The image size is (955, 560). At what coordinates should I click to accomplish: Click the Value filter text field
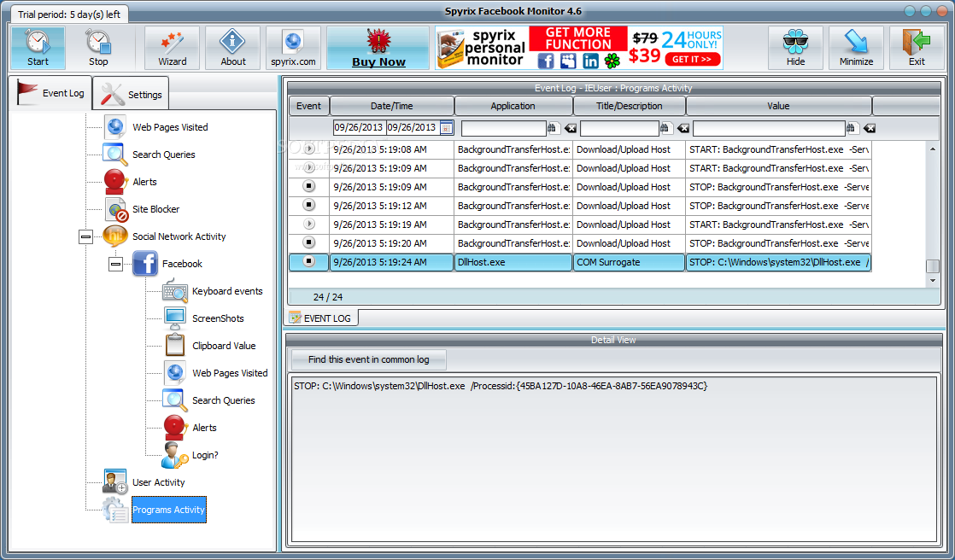pos(769,128)
